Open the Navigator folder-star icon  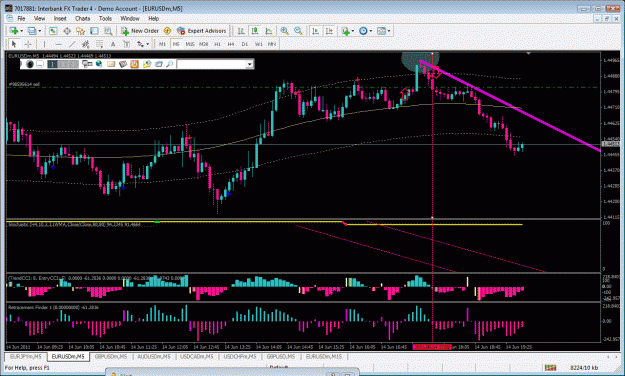81,31
